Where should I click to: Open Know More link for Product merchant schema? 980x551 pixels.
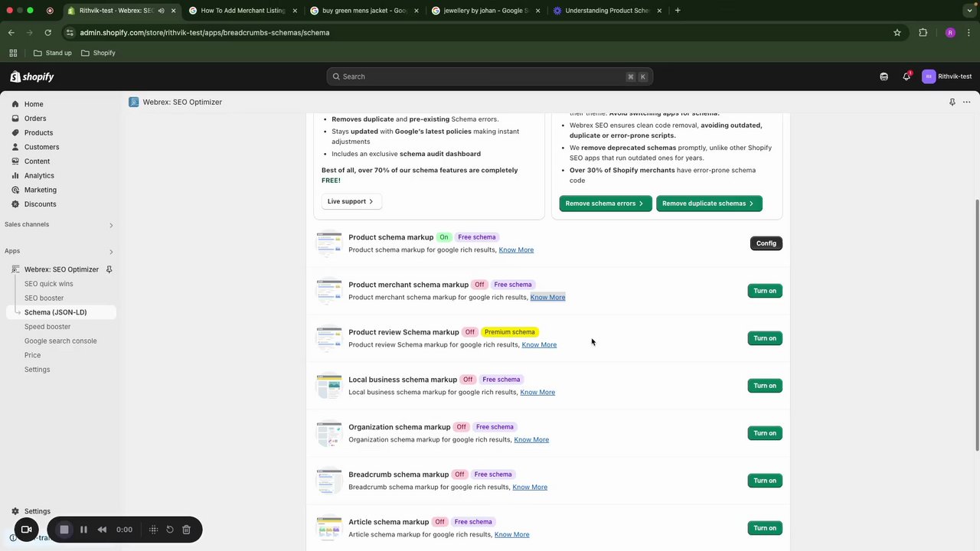[x=547, y=297]
